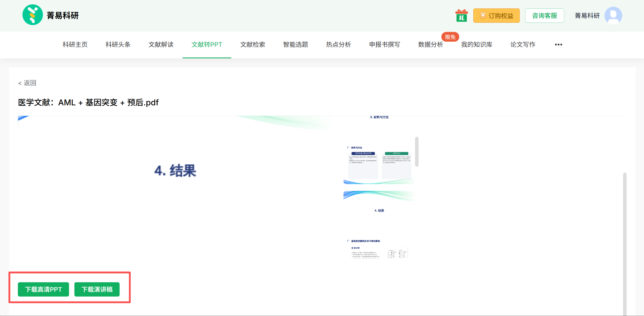The width and height of the screenshot is (644, 316).
Task: Click the thumbnail list scrollbar handle
Action: [x=417, y=152]
